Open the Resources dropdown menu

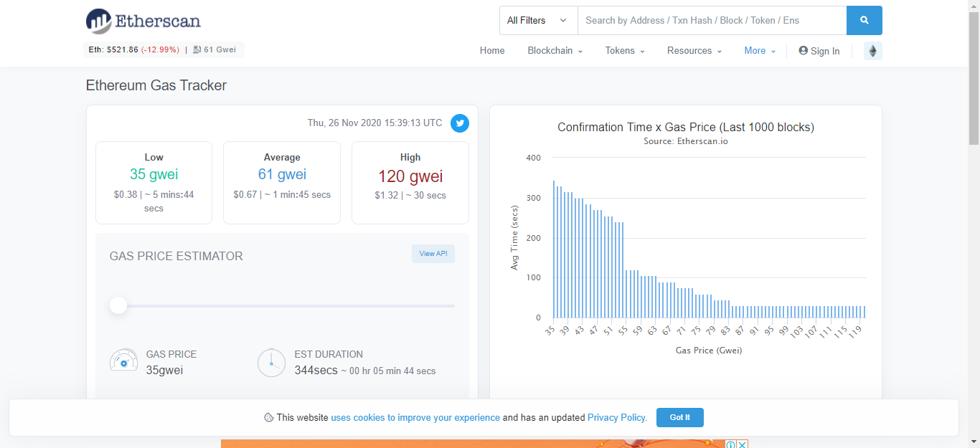[694, 51]
